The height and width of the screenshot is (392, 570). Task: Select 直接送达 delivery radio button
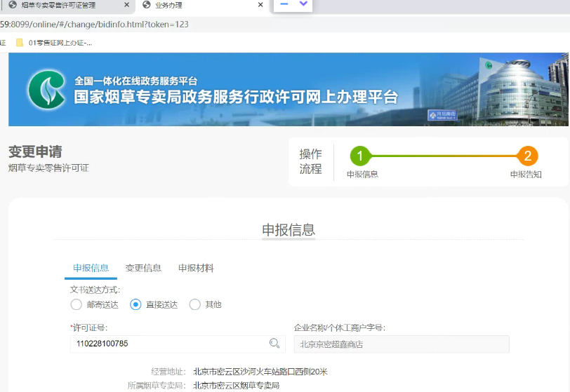pos(135,304)
